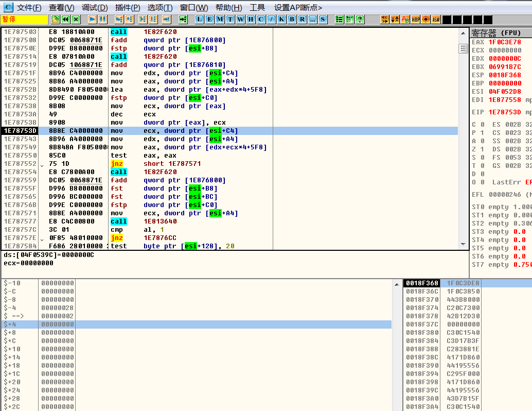This screenshot has width=532, height=411.
Task: Restart the program with the rewind icon
Action: click(66, 19)
